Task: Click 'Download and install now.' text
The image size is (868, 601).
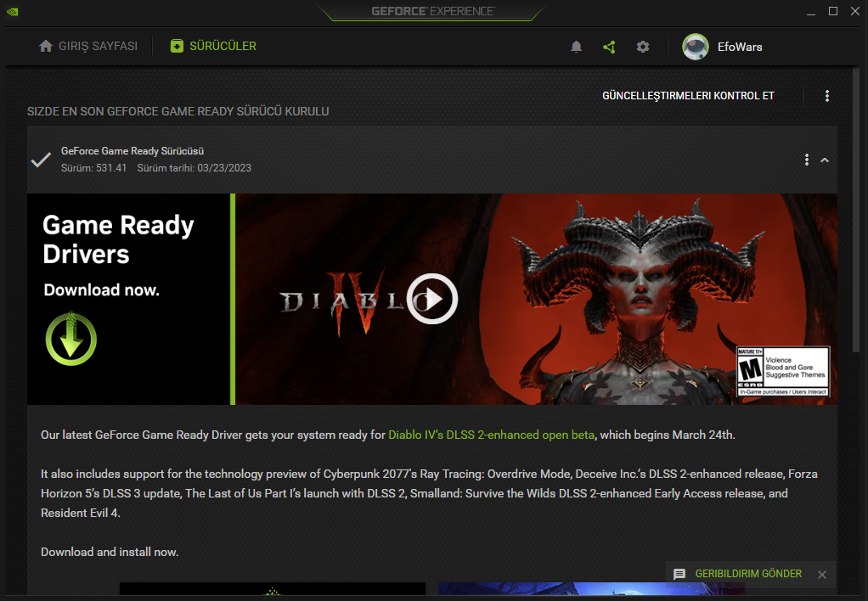Action: tap(110, 552)
